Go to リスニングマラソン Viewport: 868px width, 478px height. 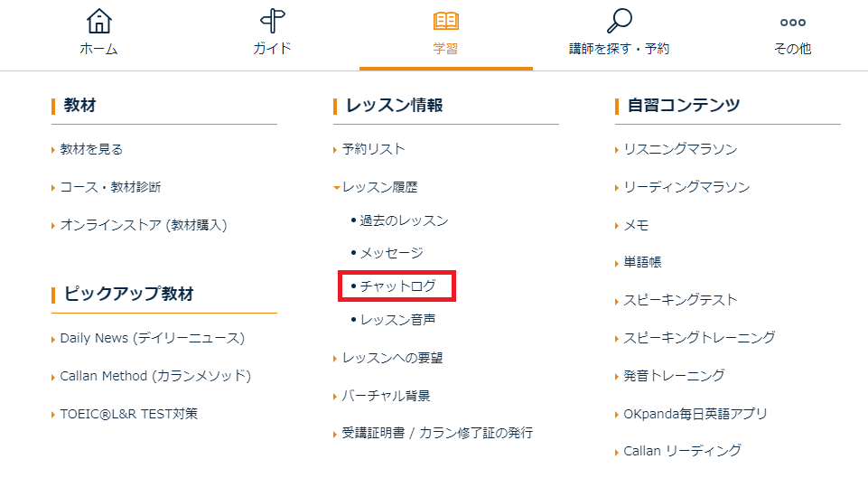[x=680, y=149]
